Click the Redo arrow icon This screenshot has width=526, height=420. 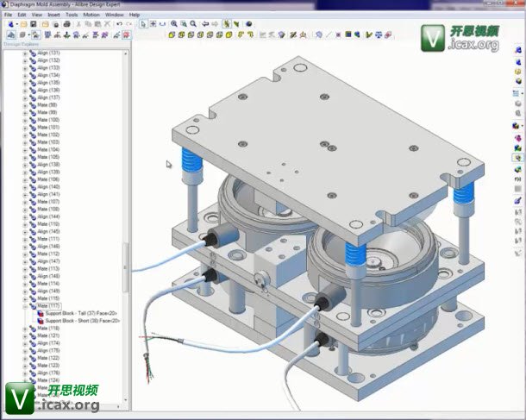coord(128,24)
